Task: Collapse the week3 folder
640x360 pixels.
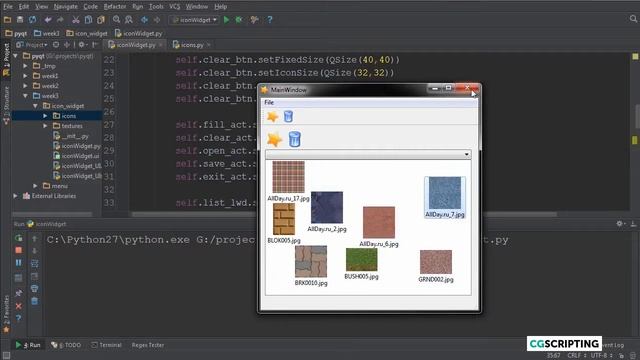Action: [26, 96]
